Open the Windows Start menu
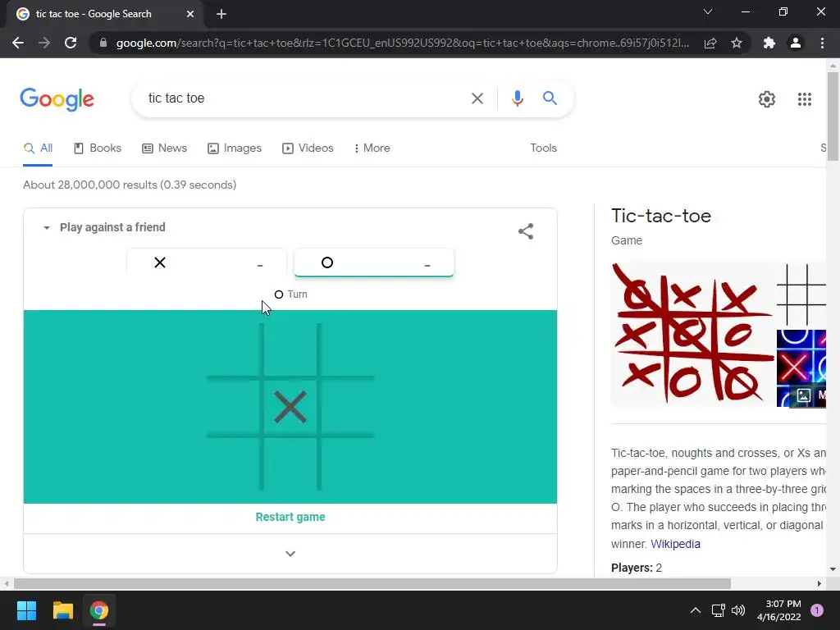 coord(26,610)
